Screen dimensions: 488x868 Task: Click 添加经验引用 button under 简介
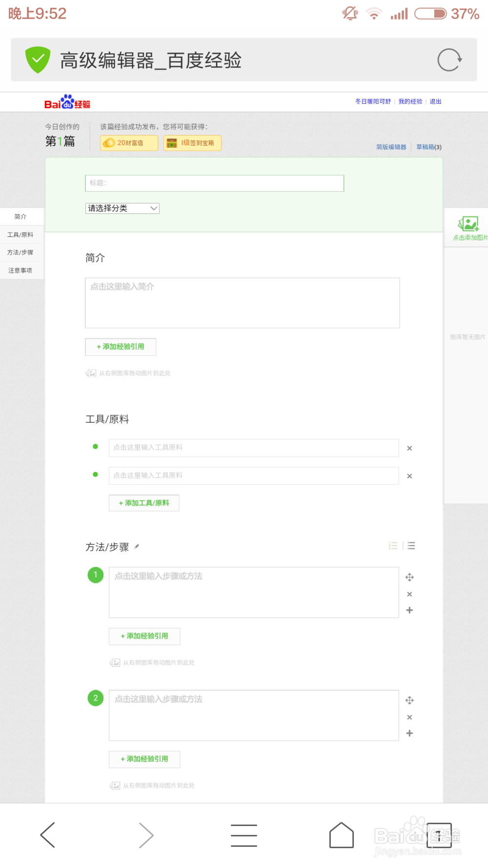coord(121,347)
